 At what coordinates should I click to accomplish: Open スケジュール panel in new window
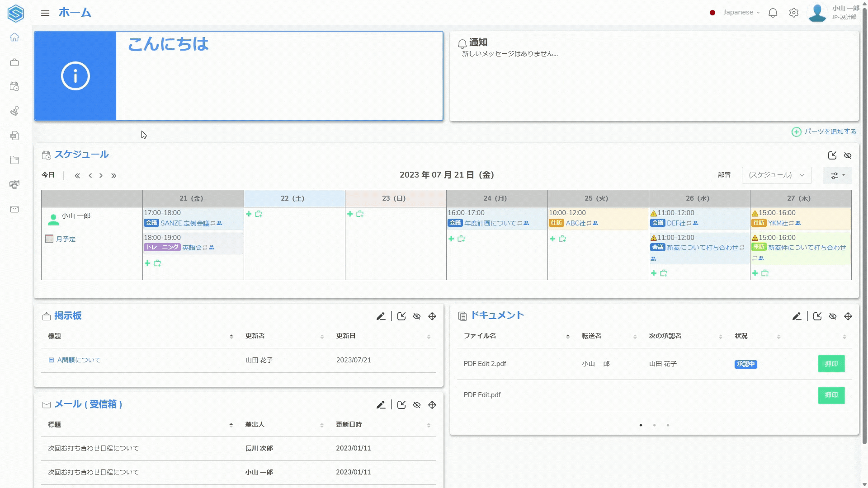pos(832,155)
